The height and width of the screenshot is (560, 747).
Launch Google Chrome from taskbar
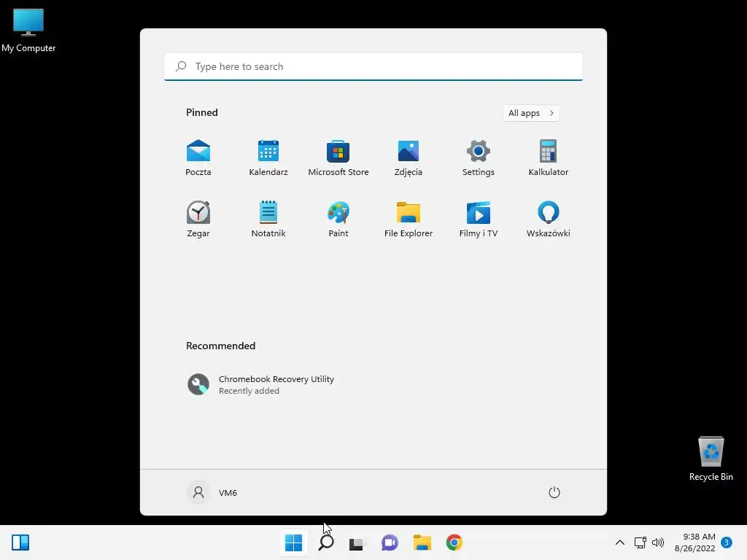[454, 542]
